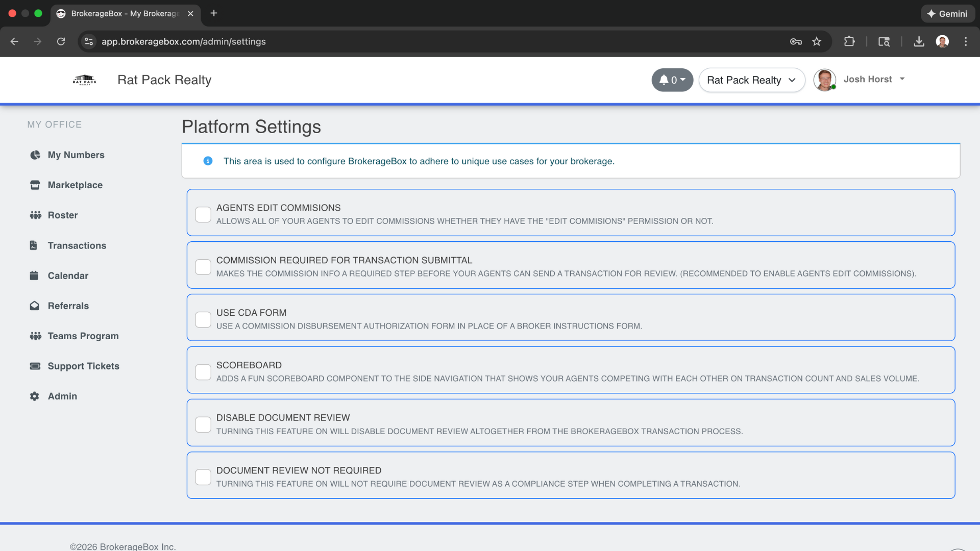This screenshot has width=980, height=551.
Task: Check Disable Document Review option
Action: [203, 424]
